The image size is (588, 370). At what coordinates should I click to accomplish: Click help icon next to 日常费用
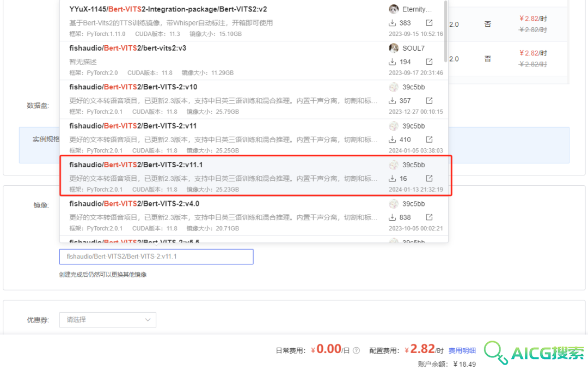(356, 350)
